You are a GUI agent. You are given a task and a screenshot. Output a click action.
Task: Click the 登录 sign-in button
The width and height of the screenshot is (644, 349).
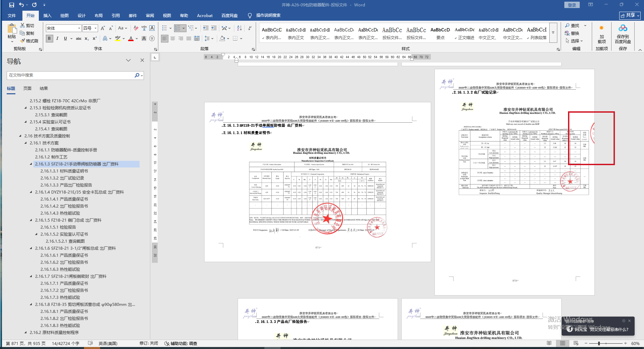tap(572, 5)
